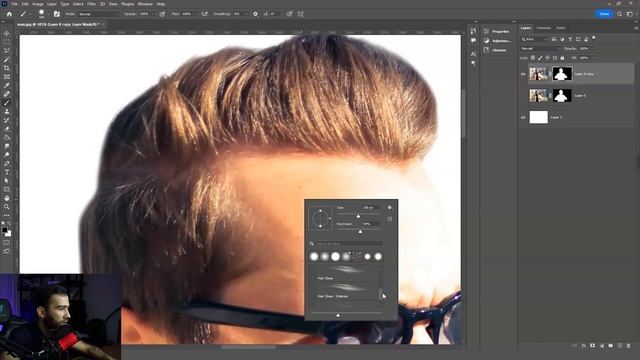Open the Adjustments panel button
640x360 pixels.
point(497,41)
